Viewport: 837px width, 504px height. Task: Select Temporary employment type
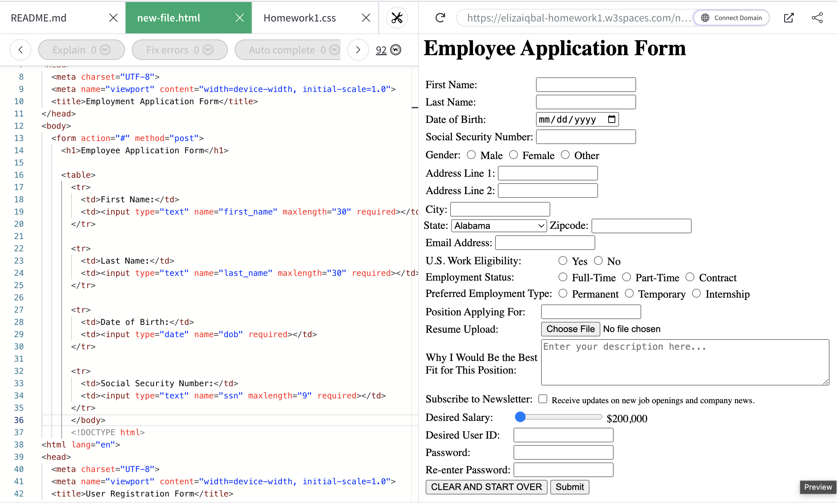pyautogui.click(x=629, y=294)
